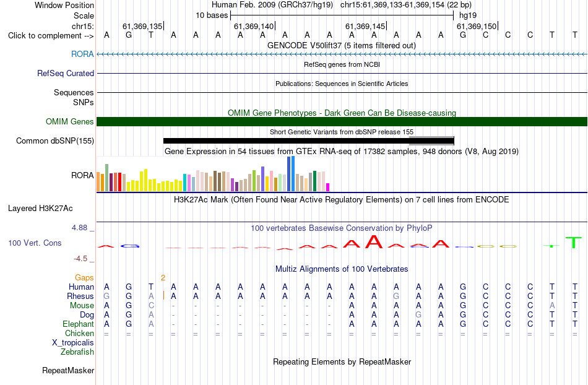This screenshot has width=588, height=385.
Task: Select the "Dog" species label
Action: [x=87, y=315]
